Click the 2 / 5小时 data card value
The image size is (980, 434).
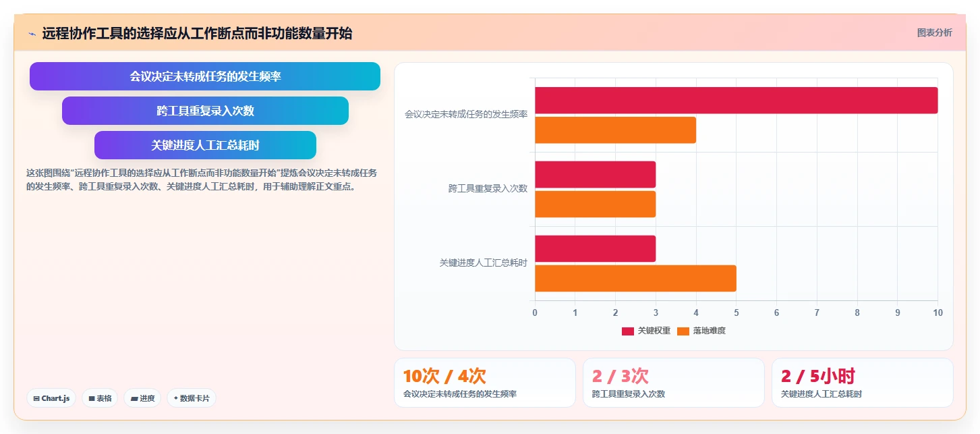818,376
